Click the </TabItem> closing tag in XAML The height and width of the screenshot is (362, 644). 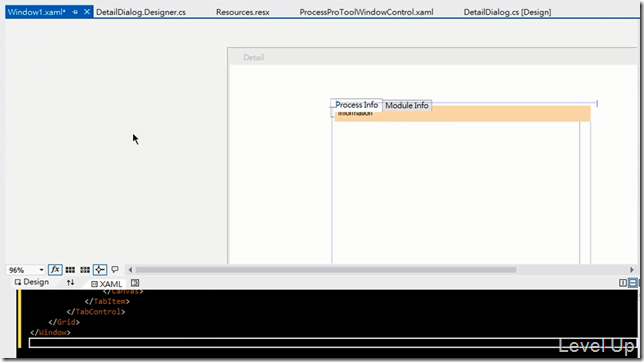(107, 301)
